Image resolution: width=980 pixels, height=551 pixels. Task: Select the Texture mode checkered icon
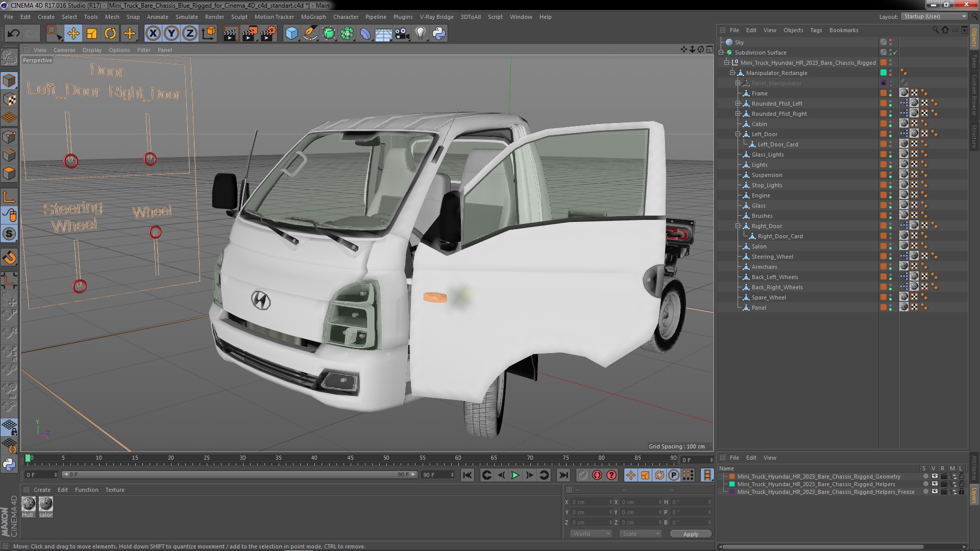point(9,99)
